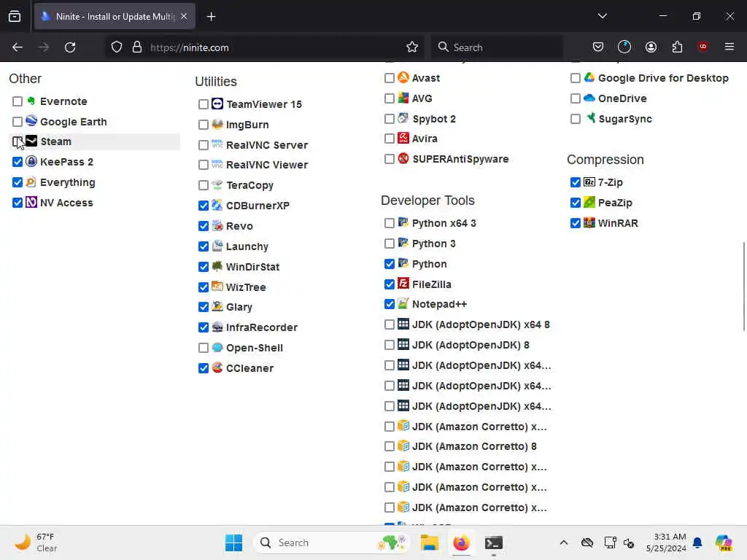Click the Evernote elephant icon
The height and width of the screenshot is (560, 747).
click(x=31, y=101)
